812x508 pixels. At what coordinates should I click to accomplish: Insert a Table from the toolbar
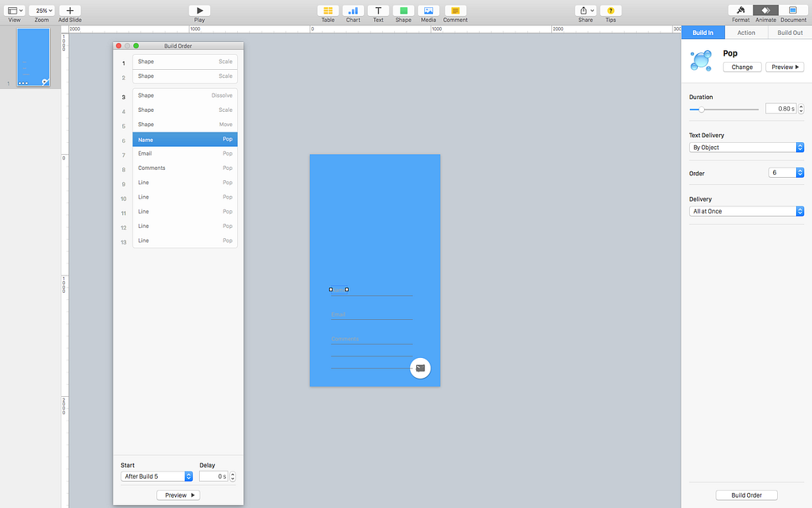pos(327,10)
